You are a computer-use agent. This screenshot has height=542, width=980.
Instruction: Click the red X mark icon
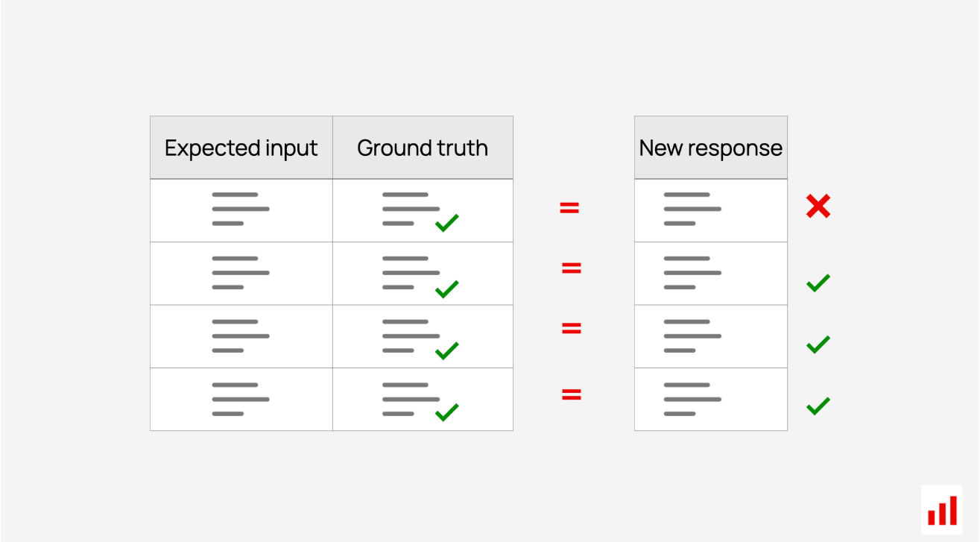[x=818, y=207]
